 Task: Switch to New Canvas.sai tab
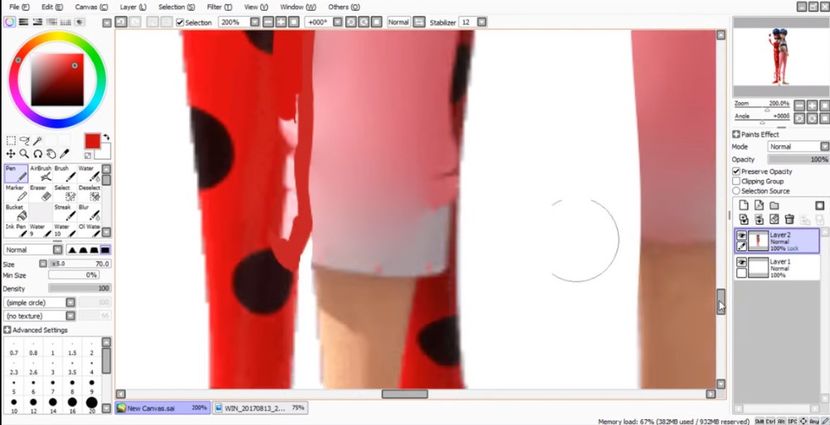click(x=163, y=408)
